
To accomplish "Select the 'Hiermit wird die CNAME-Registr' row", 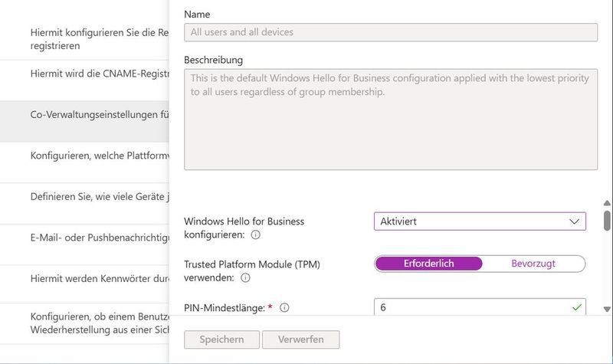I will click(84, 80).
